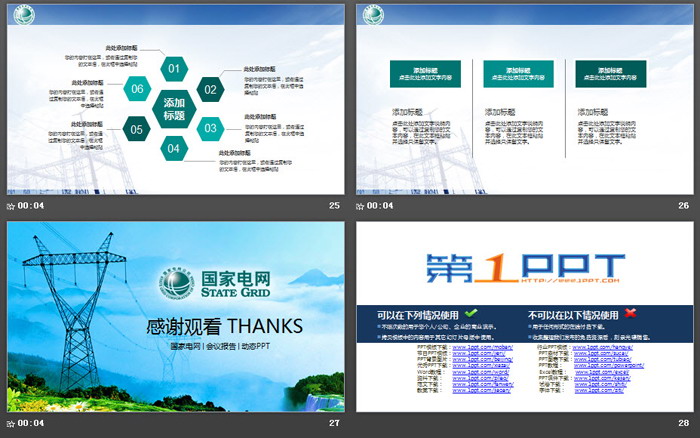Click the transmission tower image on slide 27
The height and width of the screenshot is (438, 700).
[x=75, y=313]
